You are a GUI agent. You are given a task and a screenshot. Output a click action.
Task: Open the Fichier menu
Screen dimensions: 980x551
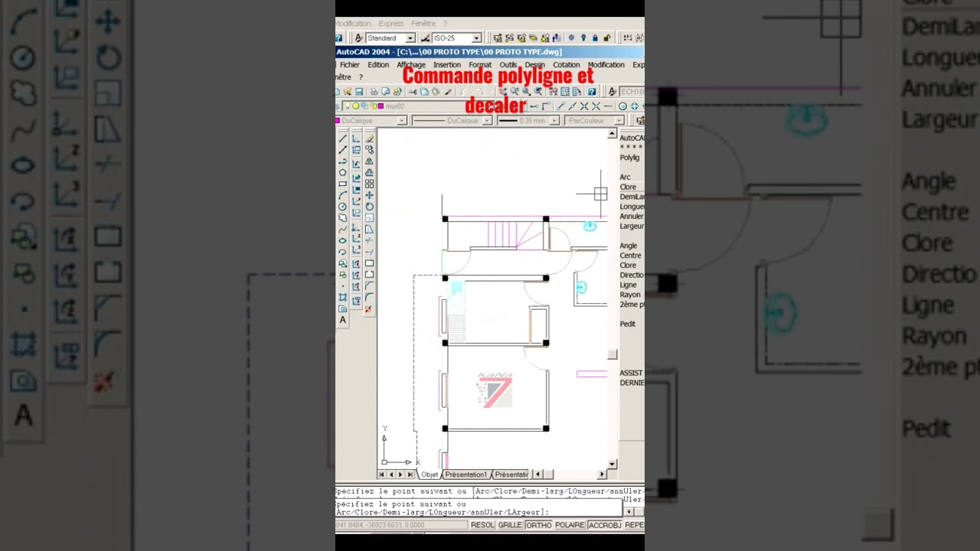pyautogui.click(x=350, y=65)
